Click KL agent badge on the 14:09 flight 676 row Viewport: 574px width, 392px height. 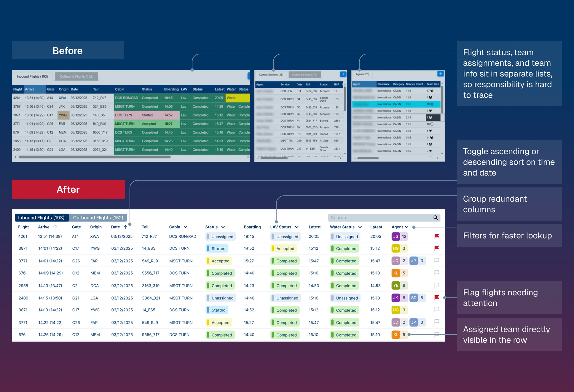pyautogui.click(x=396, y=273)
